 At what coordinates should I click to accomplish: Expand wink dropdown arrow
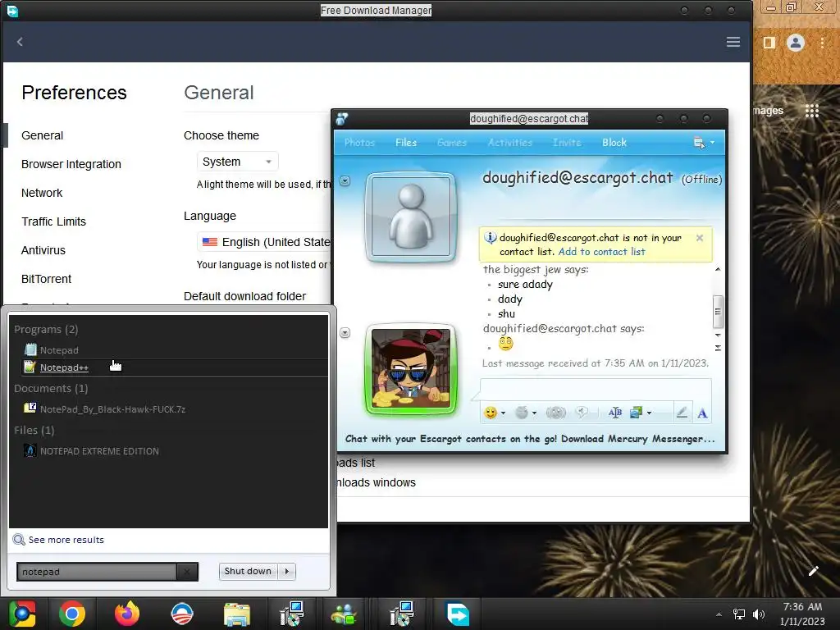534,413
